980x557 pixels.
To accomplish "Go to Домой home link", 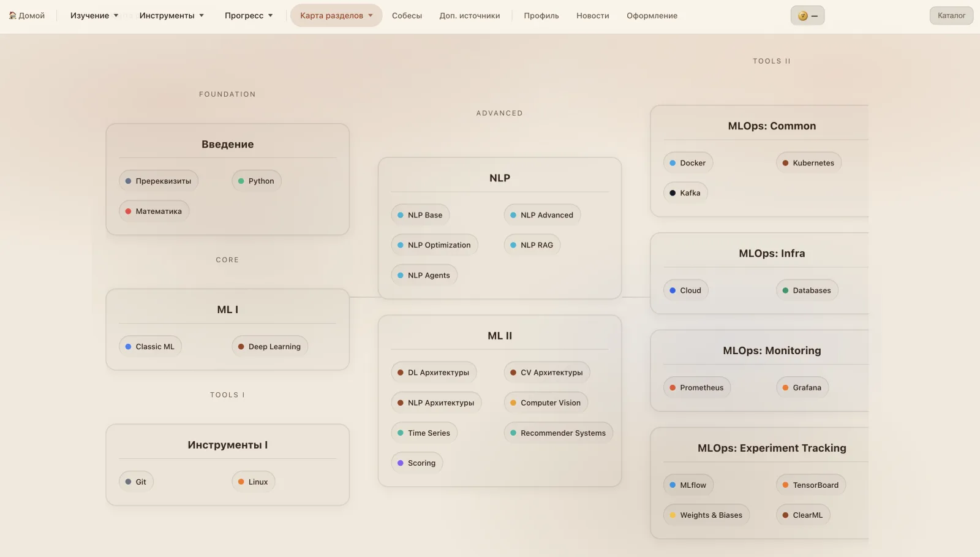I will 27,15.
